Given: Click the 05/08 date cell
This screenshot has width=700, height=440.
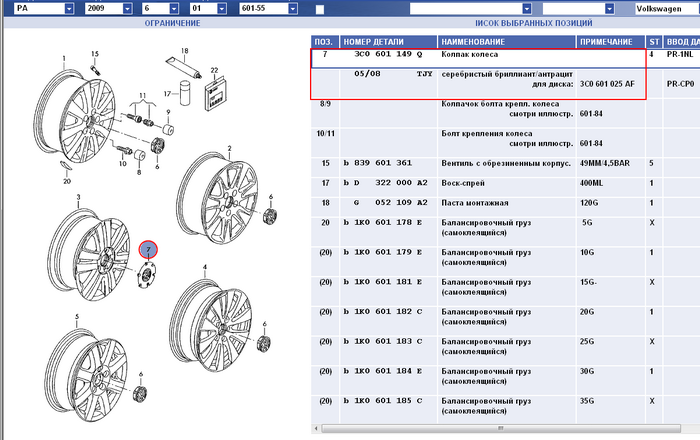Looking at the screenshot, I should pyautogui.click(x=367, y=74).
